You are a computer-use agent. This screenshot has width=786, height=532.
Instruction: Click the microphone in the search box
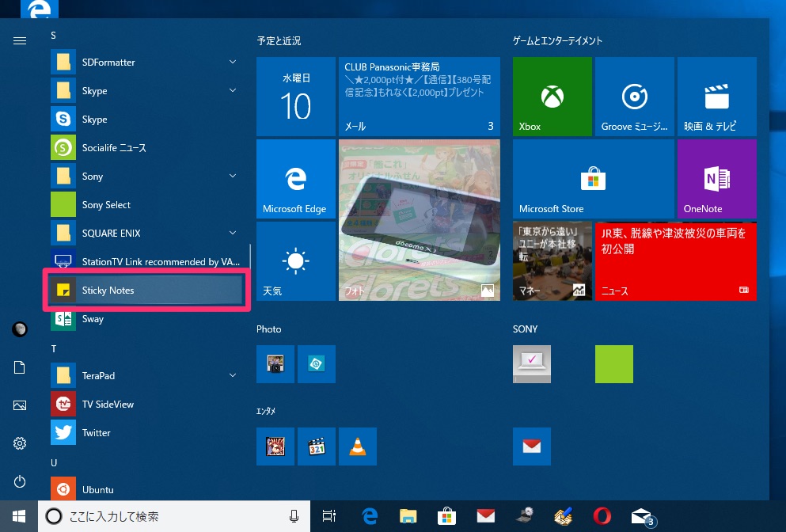point(294,516)
